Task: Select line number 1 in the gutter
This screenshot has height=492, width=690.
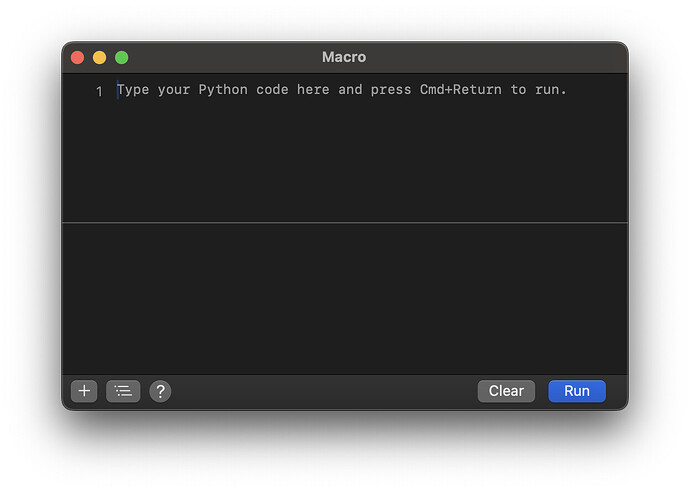Action: pos(99,91)
